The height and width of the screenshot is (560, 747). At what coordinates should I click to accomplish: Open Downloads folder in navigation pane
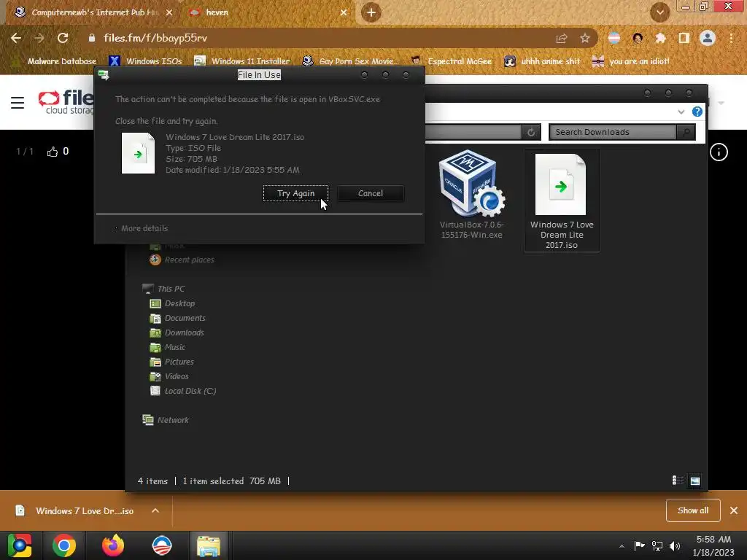[177, 332]
